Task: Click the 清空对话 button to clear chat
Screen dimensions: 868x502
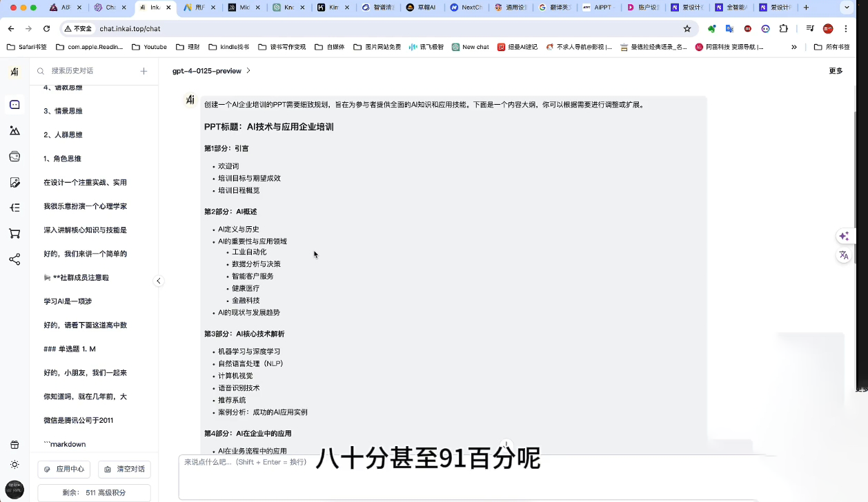Action: (124, 469)
